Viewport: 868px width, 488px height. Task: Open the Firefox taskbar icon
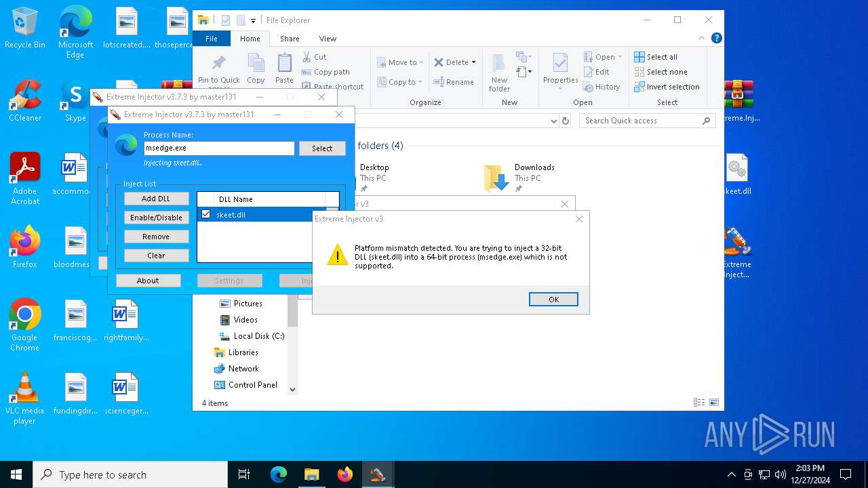coord(345,474)
